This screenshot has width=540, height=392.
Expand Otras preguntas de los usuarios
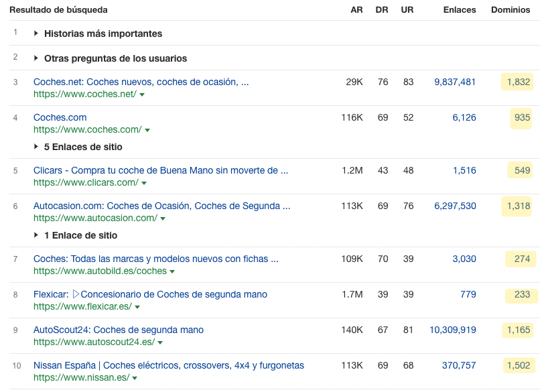click(x=110, y=58)
